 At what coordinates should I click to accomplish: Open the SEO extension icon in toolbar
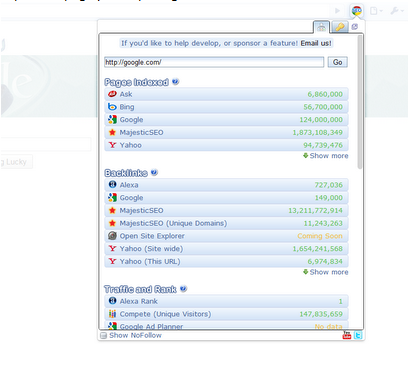356,11
